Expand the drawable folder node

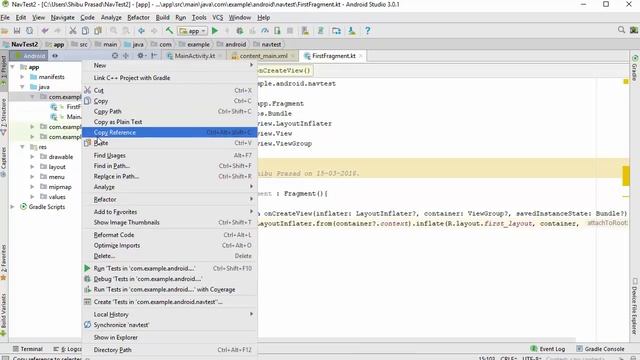(32, 156)
